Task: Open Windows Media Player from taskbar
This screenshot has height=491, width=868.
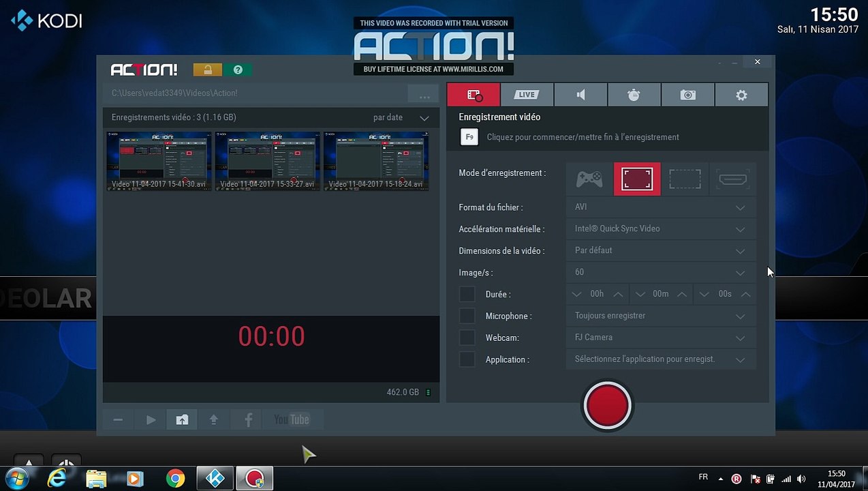Action: point(135,479)
